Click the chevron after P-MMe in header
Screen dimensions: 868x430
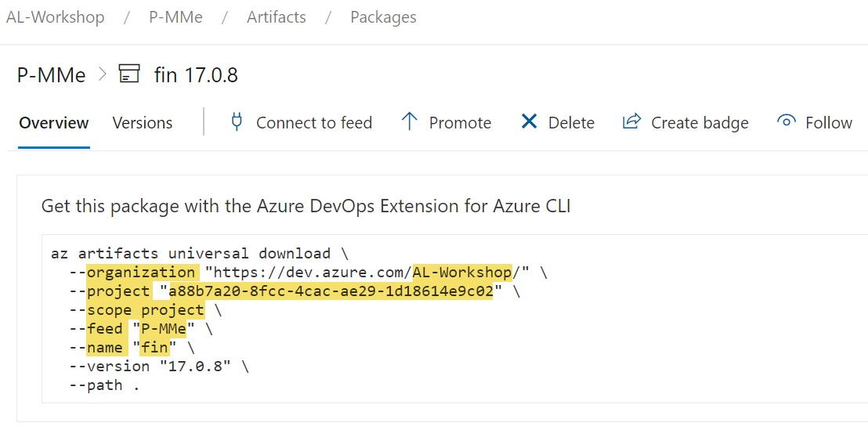102,74
